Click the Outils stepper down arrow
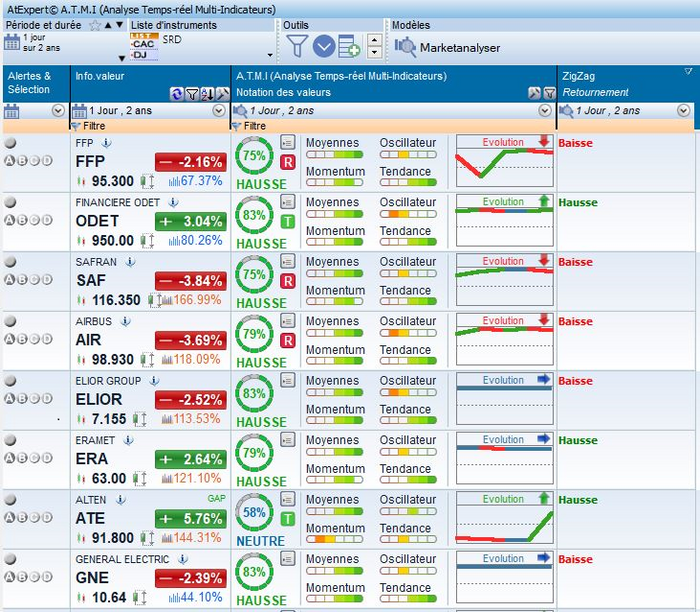 coord(374,52)
